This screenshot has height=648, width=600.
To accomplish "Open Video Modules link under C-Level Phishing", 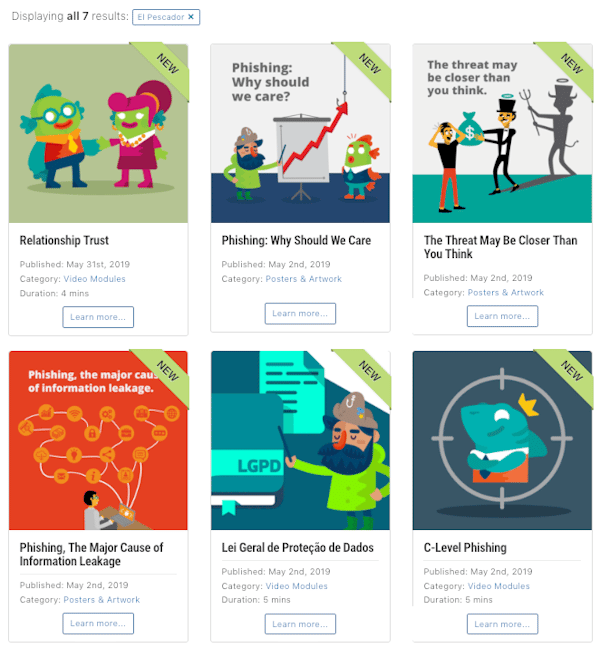I will click(498, 586).
